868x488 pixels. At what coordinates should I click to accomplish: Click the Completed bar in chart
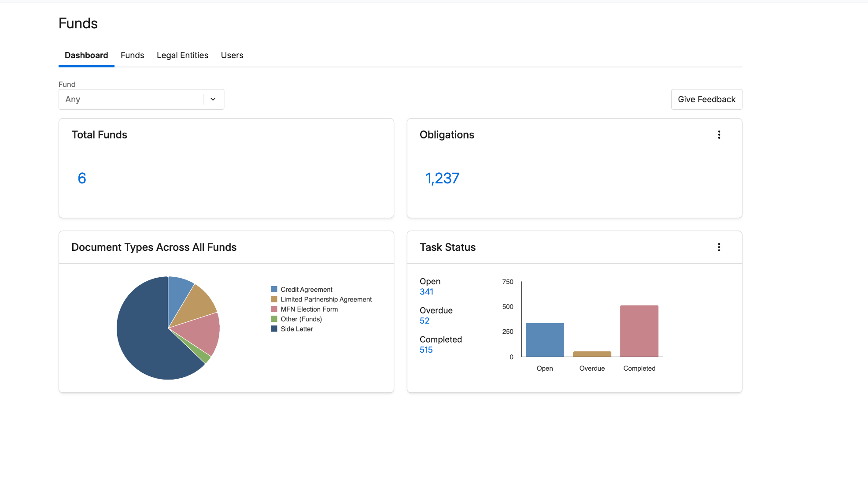coord(639,331)
